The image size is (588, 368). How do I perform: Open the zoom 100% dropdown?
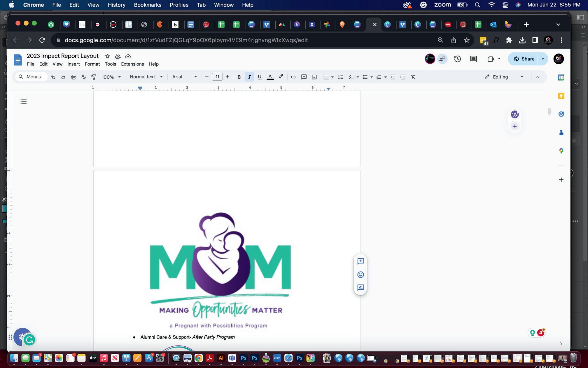[x=111, y=77]
